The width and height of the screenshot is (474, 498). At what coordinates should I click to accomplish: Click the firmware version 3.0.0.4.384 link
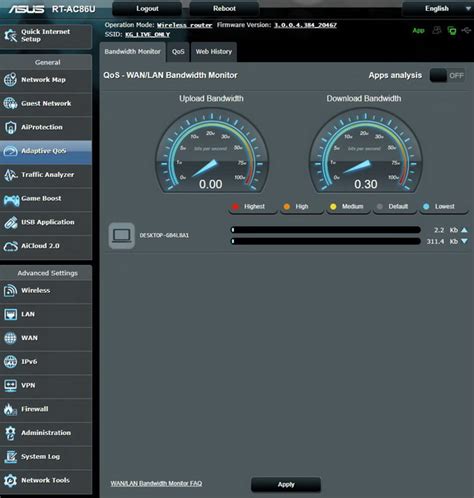point(305,25)
